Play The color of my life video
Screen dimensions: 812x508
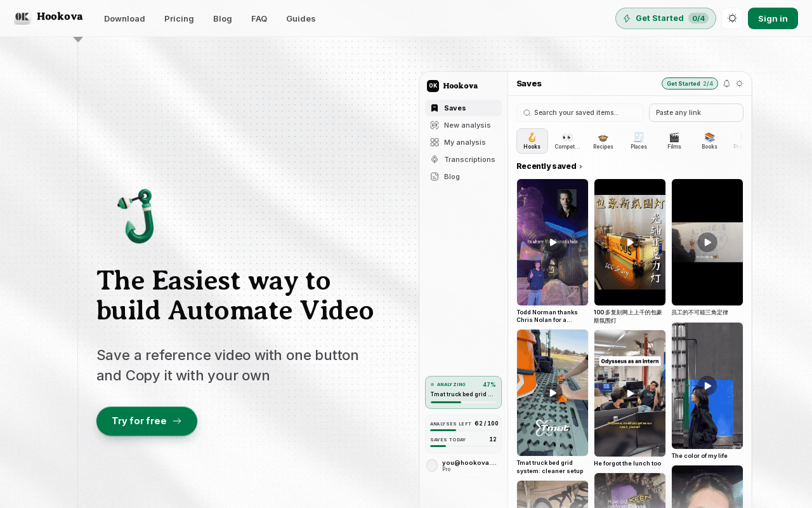(707, 385)
